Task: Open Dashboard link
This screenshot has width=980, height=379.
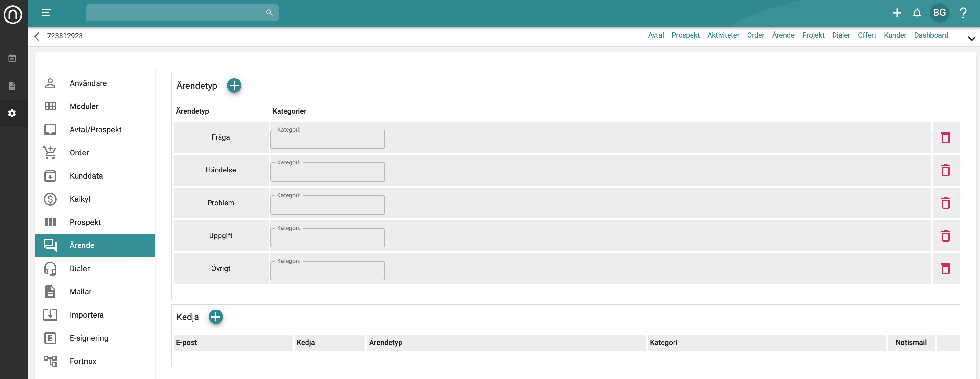Action: [x=931, y=35]
